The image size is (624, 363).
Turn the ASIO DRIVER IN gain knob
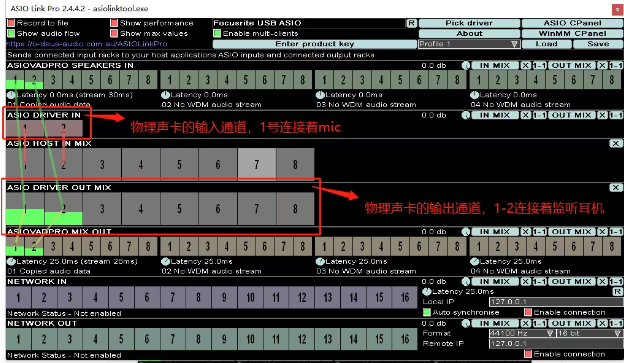coord(466,115)
